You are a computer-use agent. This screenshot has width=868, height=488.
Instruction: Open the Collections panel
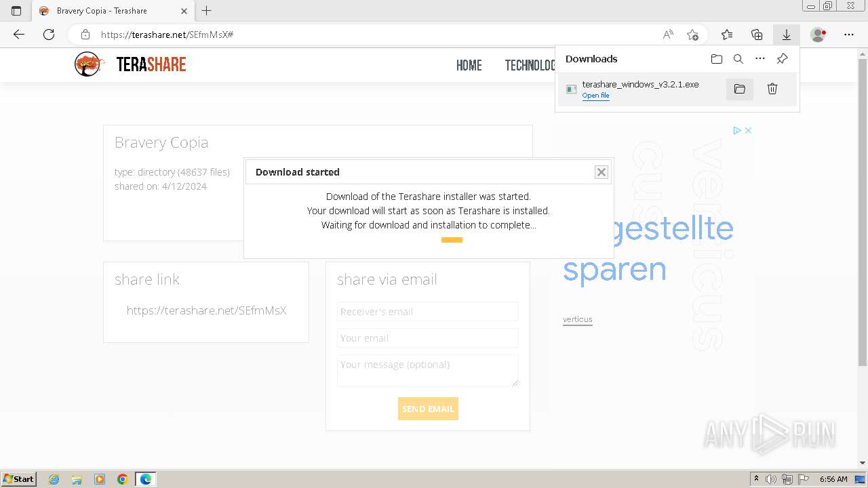click(x=757, y=35)
